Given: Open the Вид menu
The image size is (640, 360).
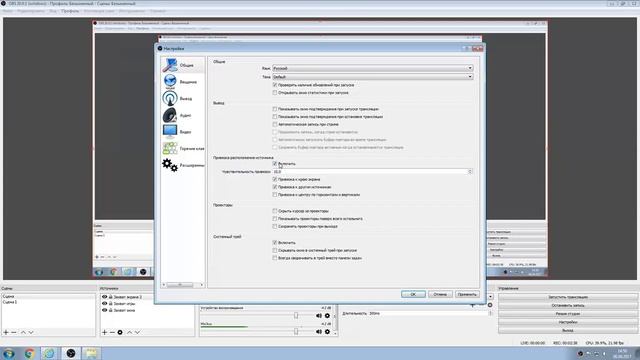Looking at the screenshot, I should [x=53, y=11].
